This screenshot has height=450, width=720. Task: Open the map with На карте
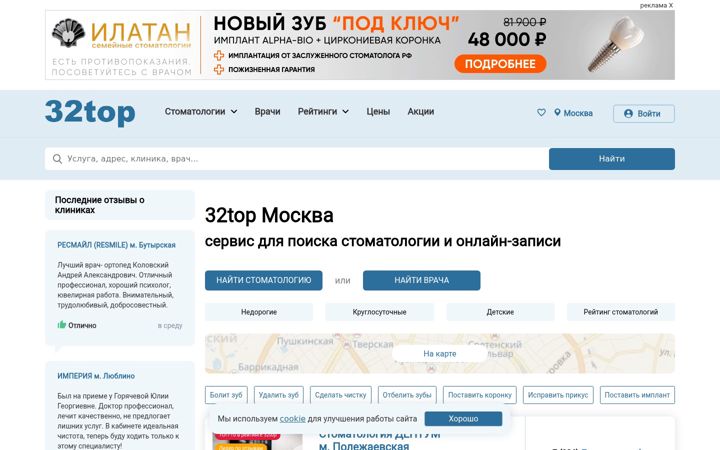point(440,354)
